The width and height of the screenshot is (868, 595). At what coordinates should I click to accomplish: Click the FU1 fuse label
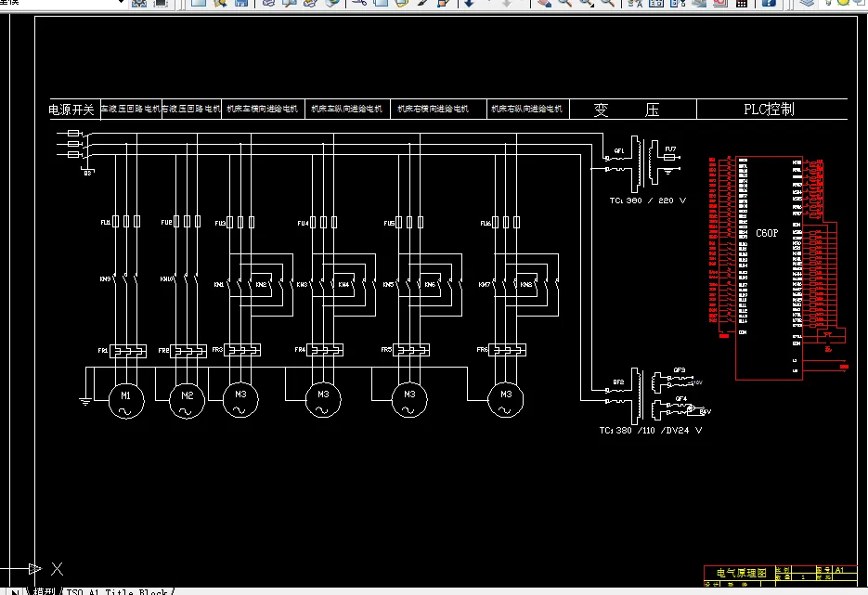(105, 223)
